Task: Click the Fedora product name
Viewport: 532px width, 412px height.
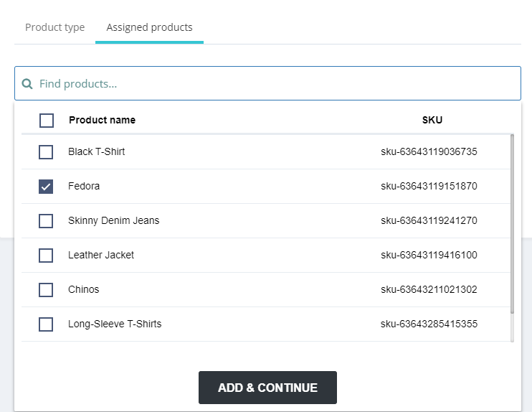Action: [84, 187]
